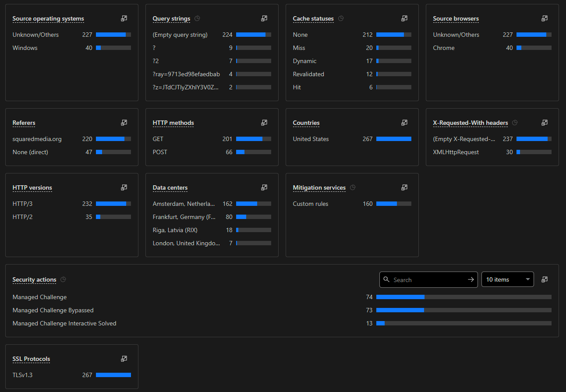
Task: Expand the SSL Protocols card
Action: point(124,359)
